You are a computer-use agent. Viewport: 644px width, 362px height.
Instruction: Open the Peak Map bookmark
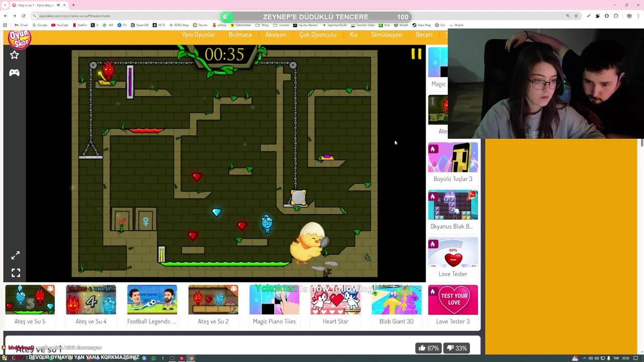pos(422,25)
